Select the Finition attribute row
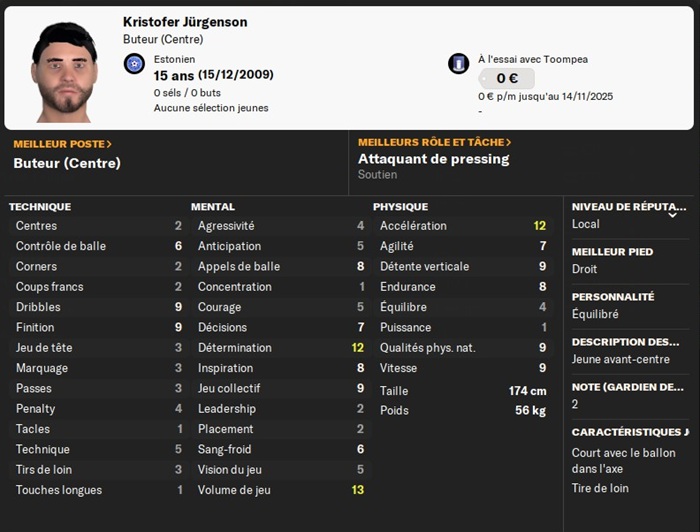 coord(98,328)
